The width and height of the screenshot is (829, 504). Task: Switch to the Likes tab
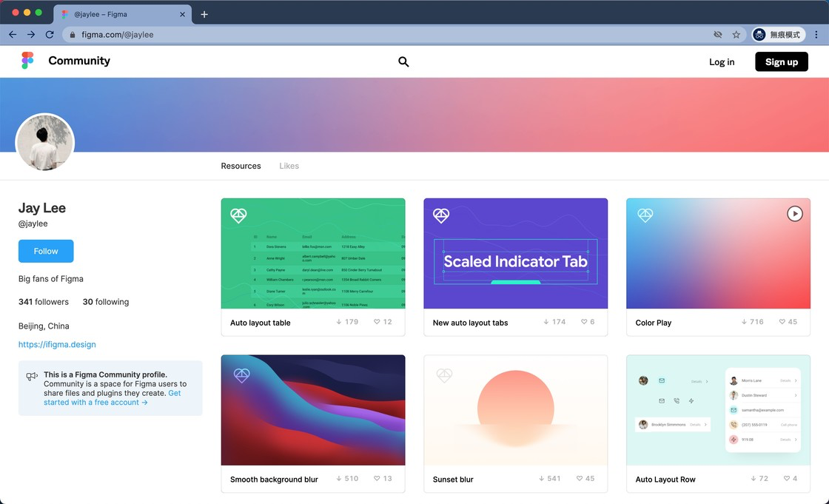[289, 166]
